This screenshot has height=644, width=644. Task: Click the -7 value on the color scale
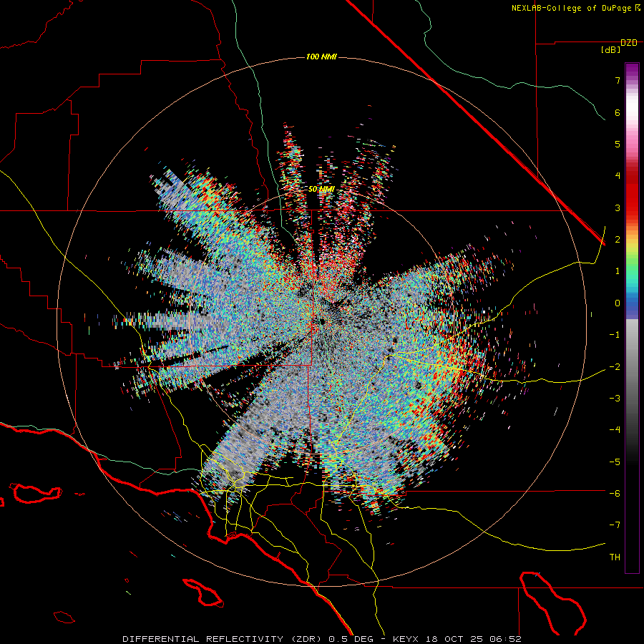point(615,525)
